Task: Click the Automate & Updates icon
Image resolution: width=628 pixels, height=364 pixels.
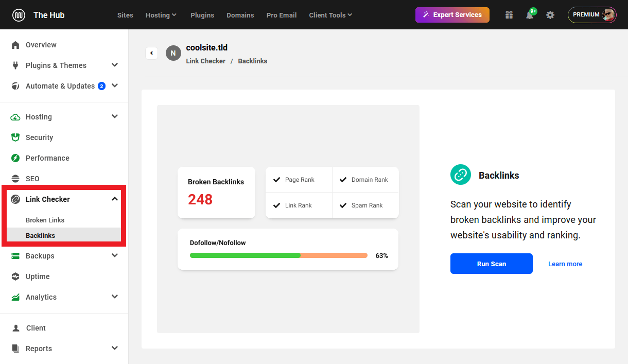Action: (15, 86)
